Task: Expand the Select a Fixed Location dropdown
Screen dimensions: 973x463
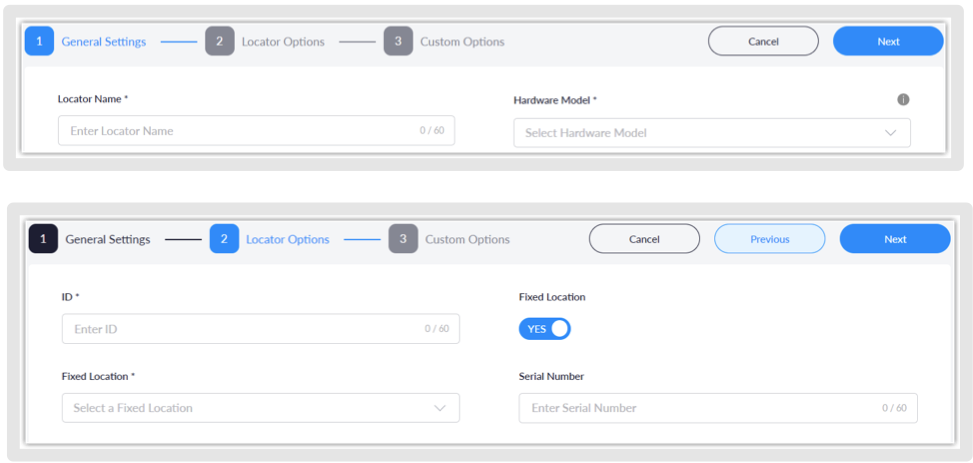Action: click(260, 408)
